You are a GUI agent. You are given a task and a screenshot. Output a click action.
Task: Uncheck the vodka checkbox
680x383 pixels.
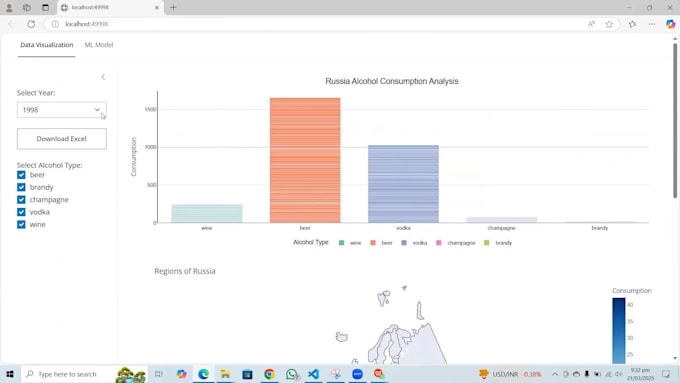pyautogui.click(x=21, y=212)
